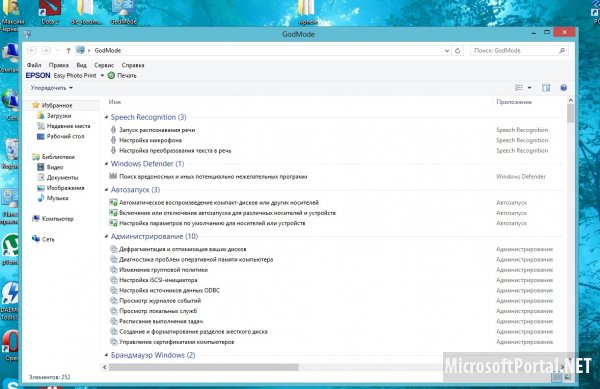Open the recent locations dropdown arrow
Image resolution: width=600 pixels, height=389 pixels.
(x=57, y=50)
